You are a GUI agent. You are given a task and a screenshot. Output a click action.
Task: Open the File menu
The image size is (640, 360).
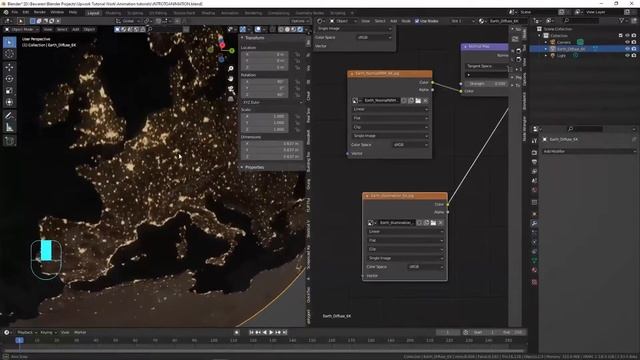tap(15, 13)
